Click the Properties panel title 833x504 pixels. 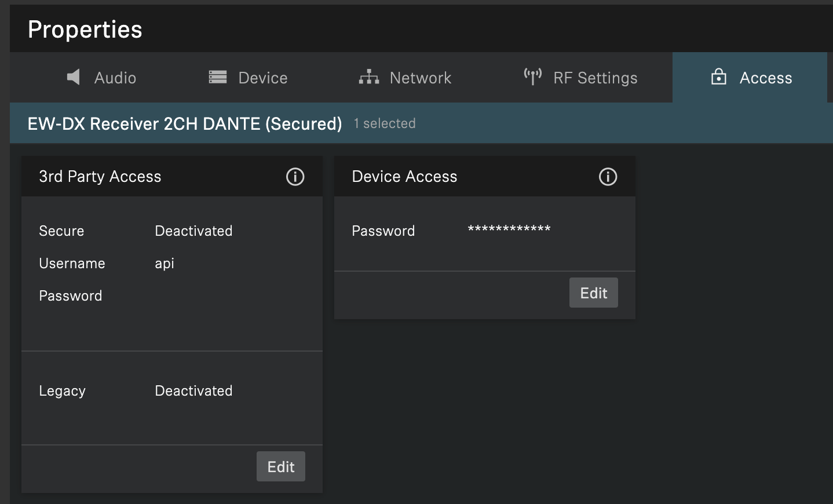[x=85, y=30]
